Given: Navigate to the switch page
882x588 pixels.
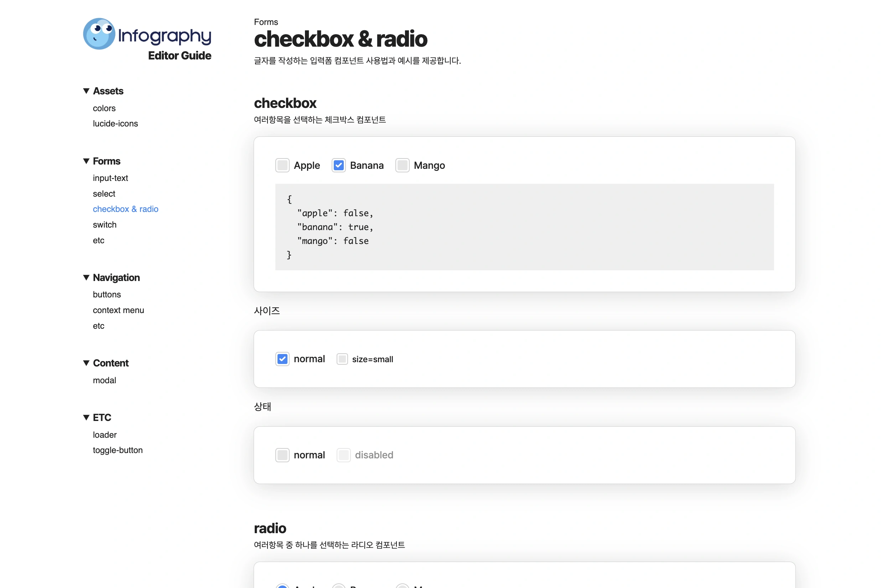Looking at the screenshot, I should (105, 225).
